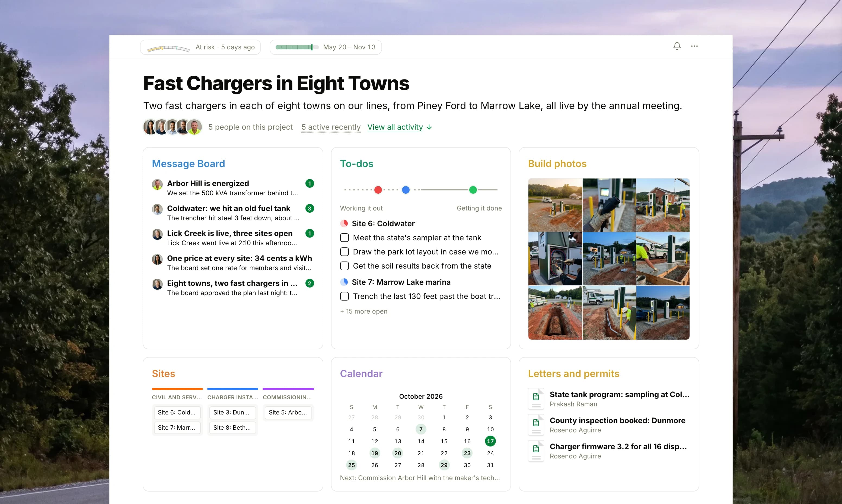Open Commissionin... column in Sites
Viewport: 842px width, 504px height.
coord(288,397)
